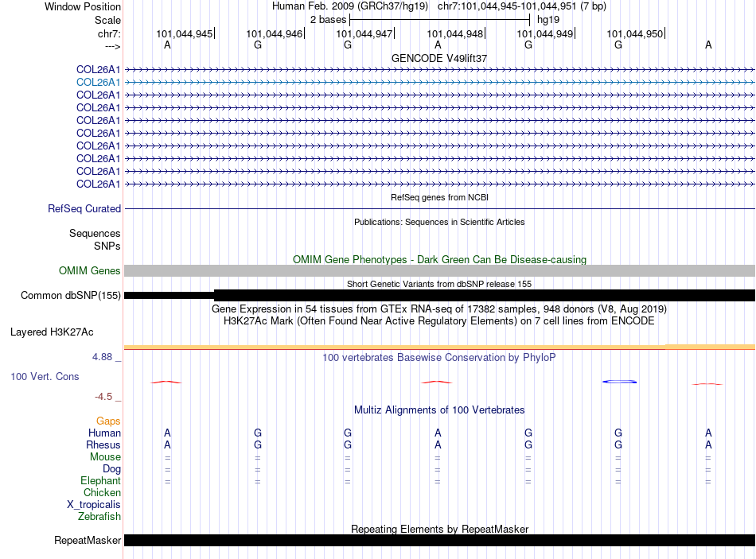The width and height of the screenshot is (756, 559).
Task: Click the Human species label
Action: click(104, 433)
